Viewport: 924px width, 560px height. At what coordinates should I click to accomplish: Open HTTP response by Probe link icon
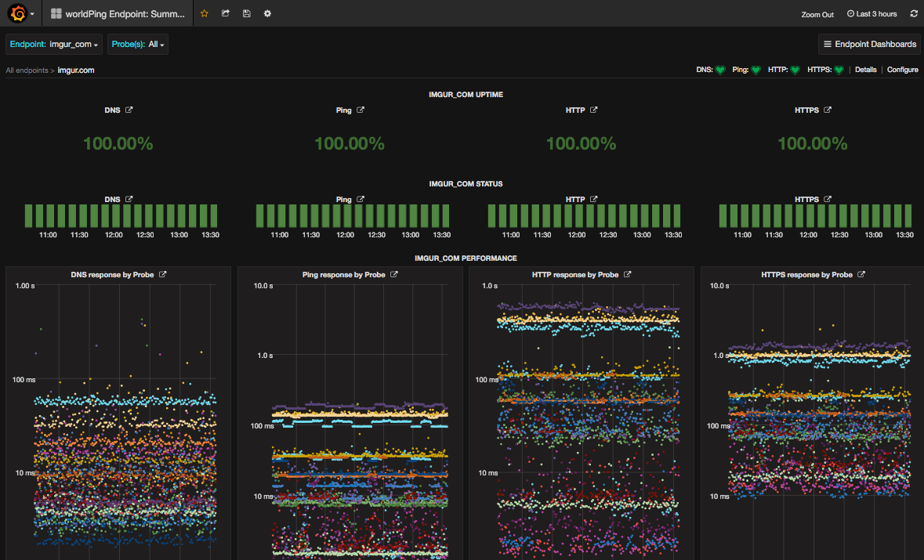pos(628,274)
